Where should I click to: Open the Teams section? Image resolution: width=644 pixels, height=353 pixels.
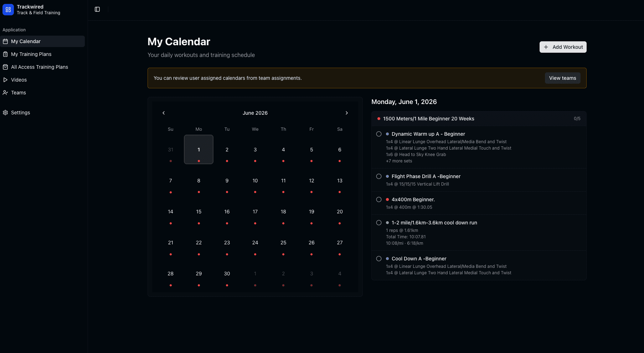[19, 93]
